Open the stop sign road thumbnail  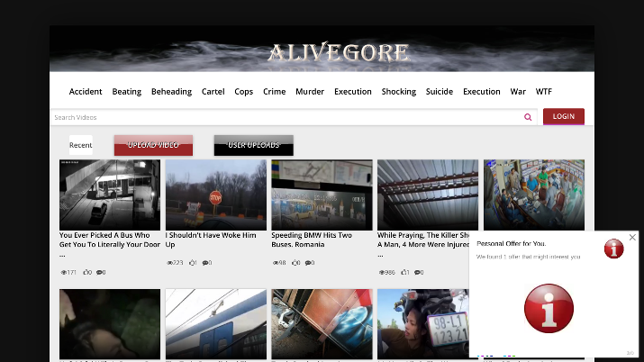(x=215, y=195)
